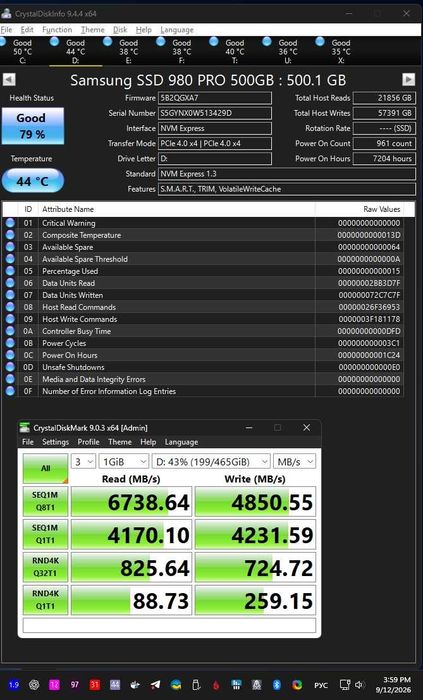Screen dimensions: 423x700
Task: Open the MB/s unit dropdown
Action: pos(294,462)
